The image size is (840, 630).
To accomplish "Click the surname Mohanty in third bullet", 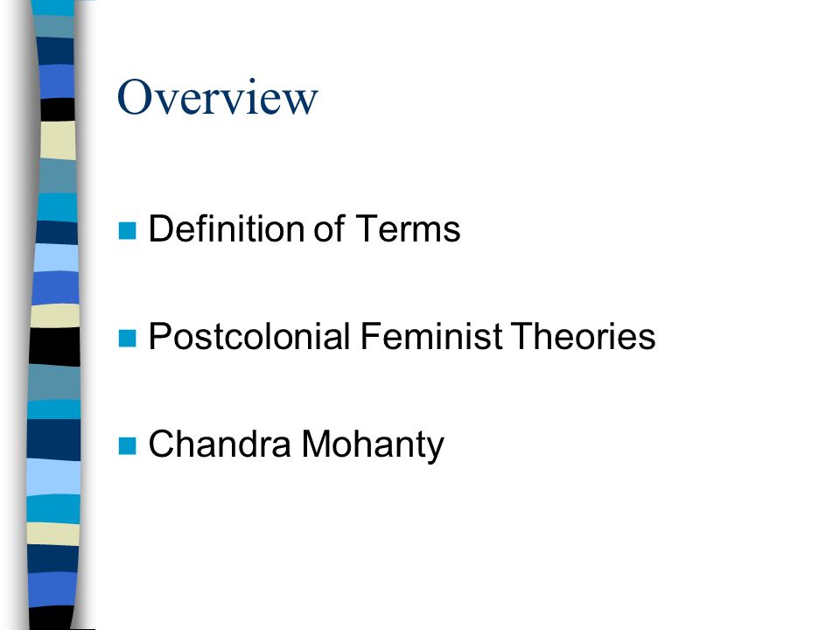I will click(x=373, y=445).
